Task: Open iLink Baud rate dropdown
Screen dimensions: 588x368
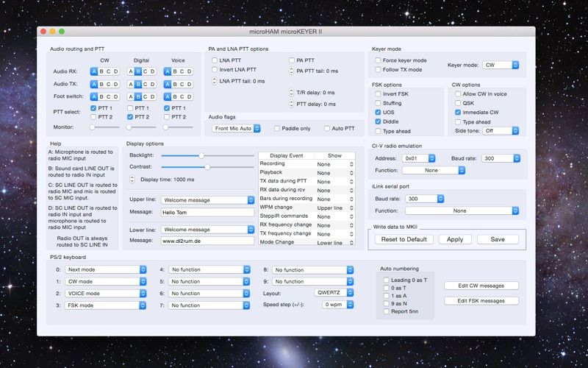Action: click(x=425, y=199)
